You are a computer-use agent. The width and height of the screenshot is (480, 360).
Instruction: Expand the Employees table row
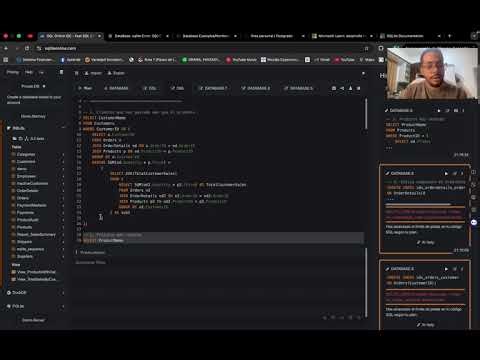pyautogui.click(x=63, y=176)
